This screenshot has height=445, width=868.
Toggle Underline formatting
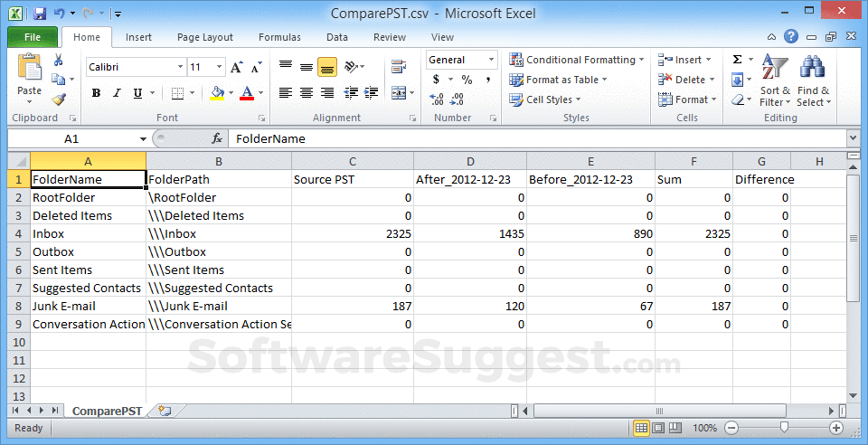(x=137, y=93)
